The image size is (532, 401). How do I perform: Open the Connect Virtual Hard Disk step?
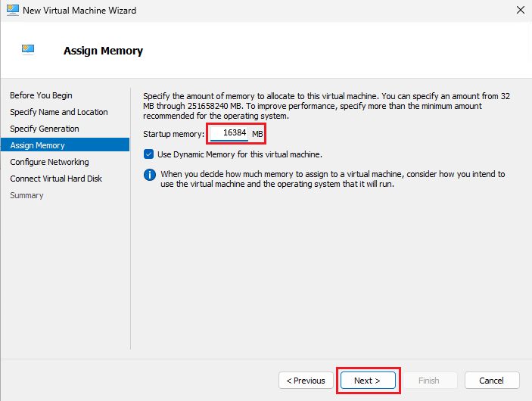(x=56, y=179)
